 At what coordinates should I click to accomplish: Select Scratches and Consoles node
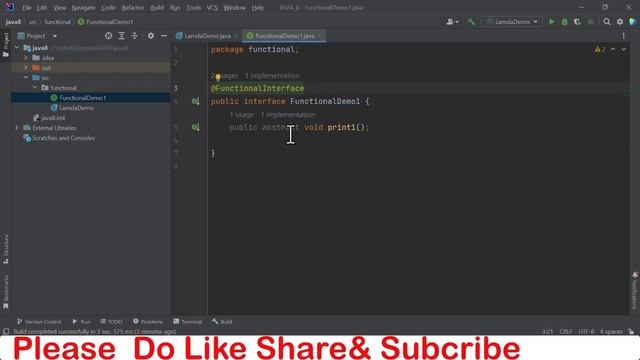(x=64, y=138)
